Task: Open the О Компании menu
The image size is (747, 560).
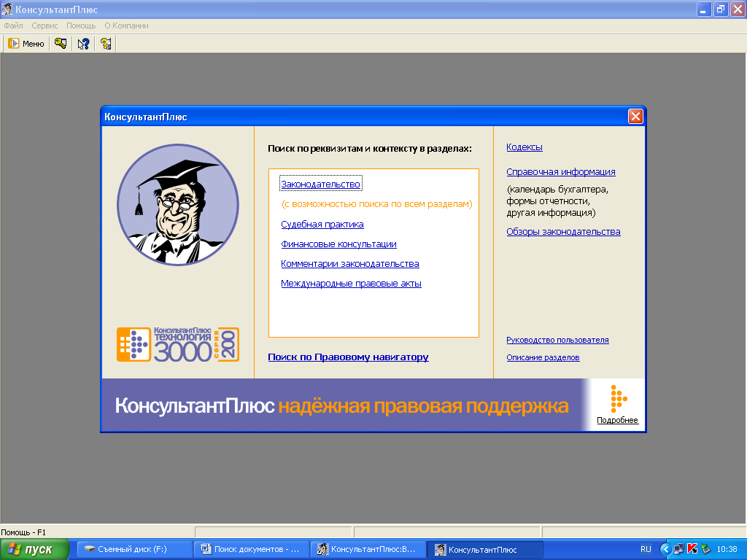Action: point(126,26)
